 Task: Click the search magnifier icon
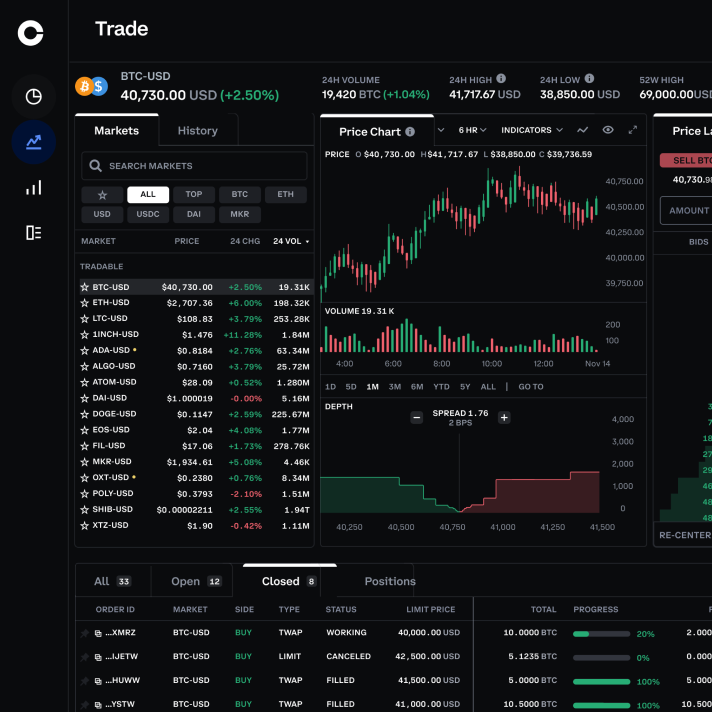click(95, 166)
